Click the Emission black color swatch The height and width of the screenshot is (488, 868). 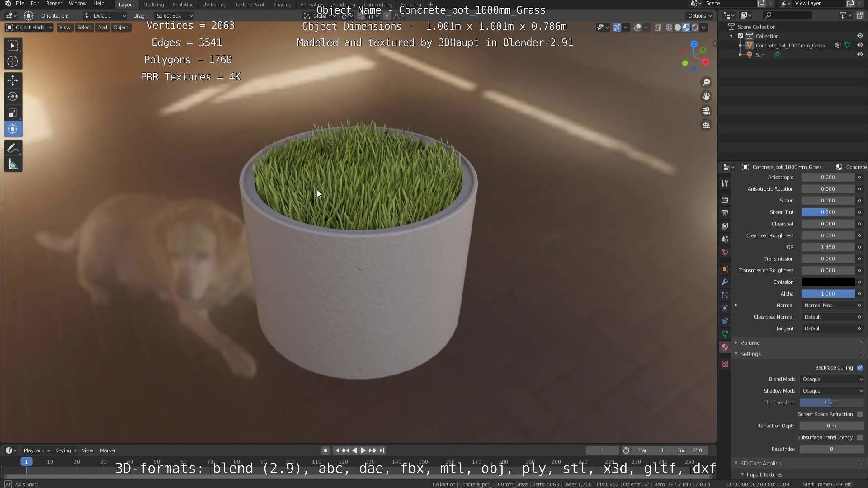coord(828,282)
